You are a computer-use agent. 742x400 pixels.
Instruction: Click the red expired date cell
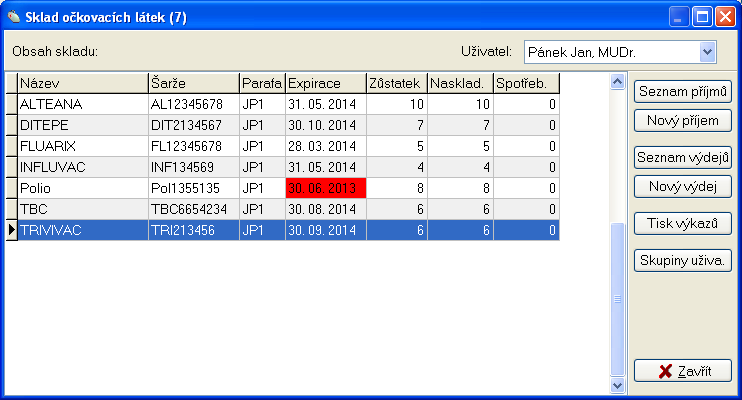click(x=326, y=188)
